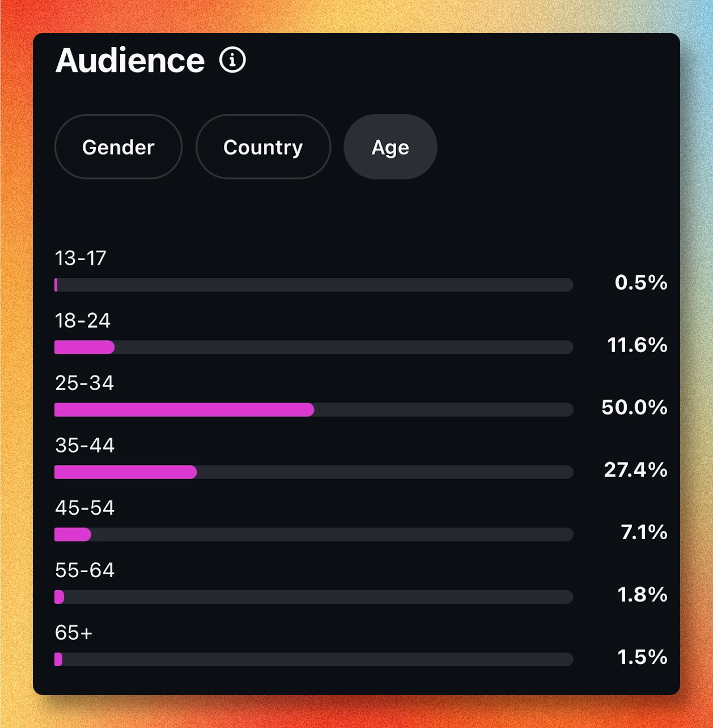
Task: Click the pink fill of 18-24 bar
Action: 84,347
